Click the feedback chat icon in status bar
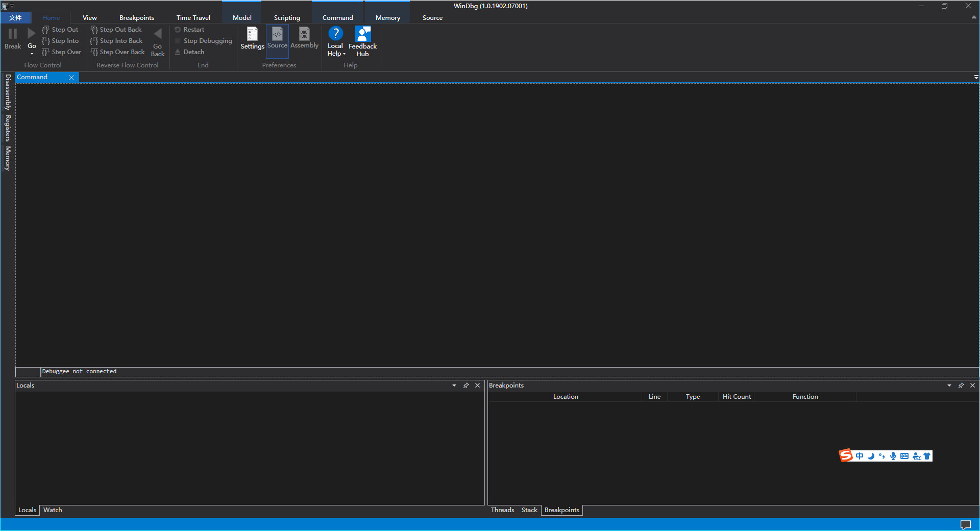 965,525
